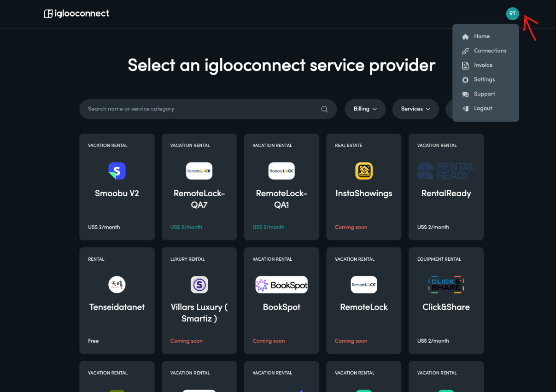The width and height of the screenshot is (556, 392).
Task: Click REAL ESTATE category on InstaShowings
Action: [x=349, y=146]
